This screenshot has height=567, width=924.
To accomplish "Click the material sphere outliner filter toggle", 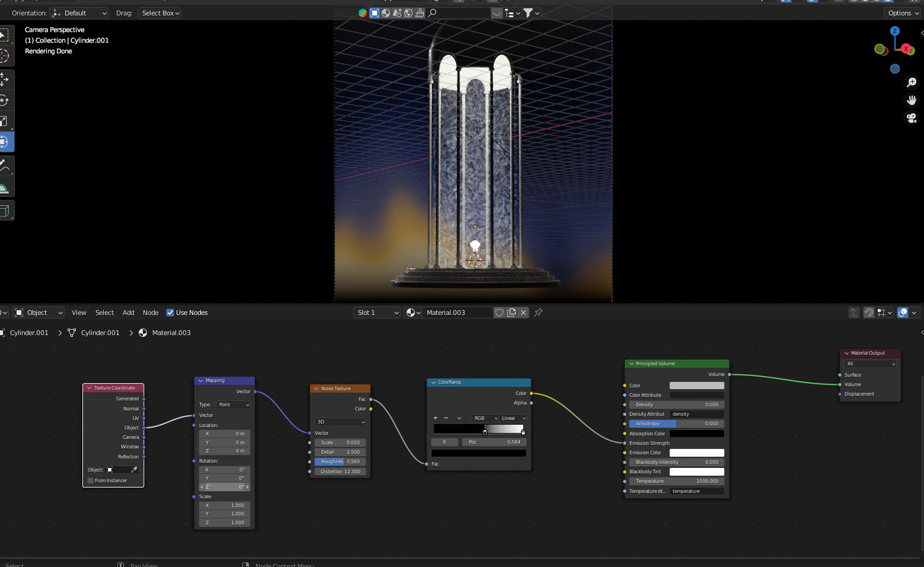I will point(386,13).
